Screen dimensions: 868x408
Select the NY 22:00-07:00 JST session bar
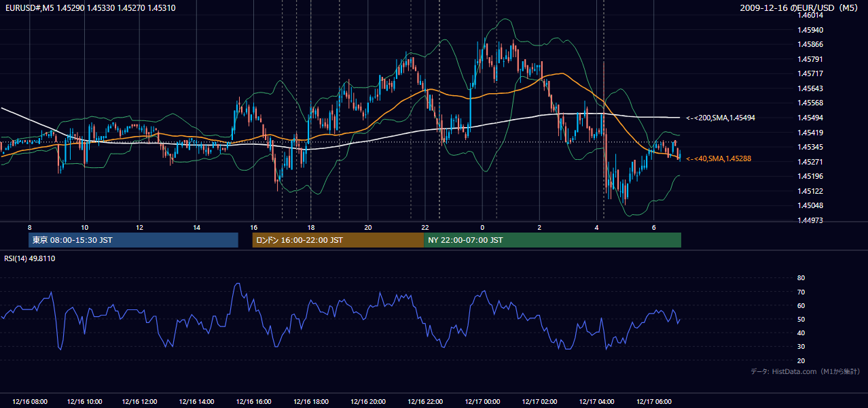click(552, 240)
